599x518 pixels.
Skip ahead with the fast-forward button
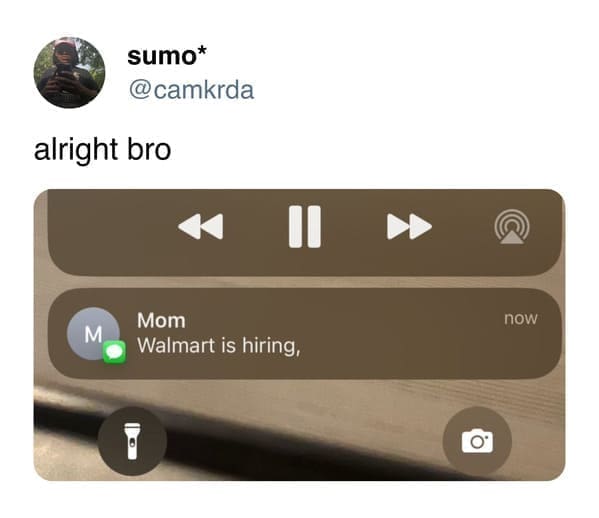[x=409, y=227]
